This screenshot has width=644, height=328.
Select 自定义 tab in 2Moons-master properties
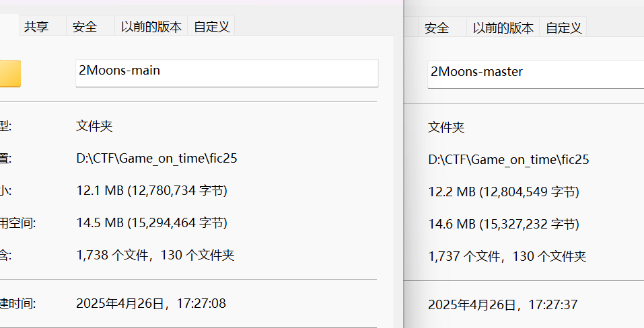tap(563, 28)
